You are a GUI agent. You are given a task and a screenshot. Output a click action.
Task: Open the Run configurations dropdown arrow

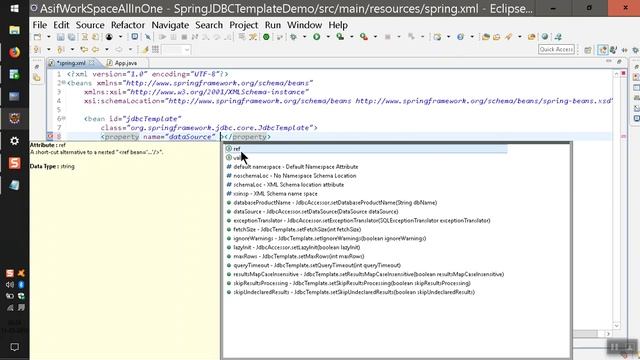(x=328, y=37)
